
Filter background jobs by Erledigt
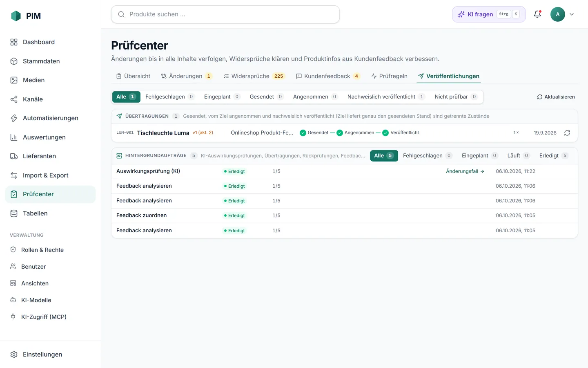[554, 156]
